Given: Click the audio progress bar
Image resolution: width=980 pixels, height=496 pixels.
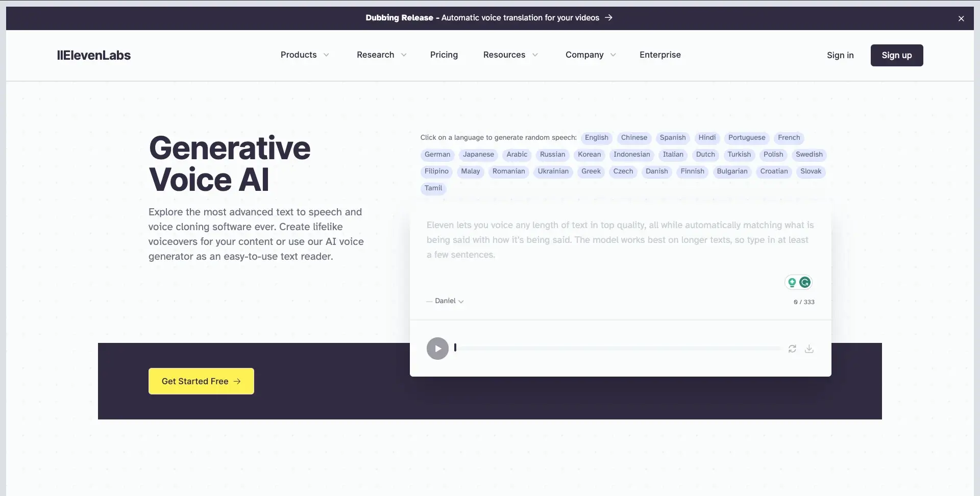Looking at the screenshot, I should point(618,349).
